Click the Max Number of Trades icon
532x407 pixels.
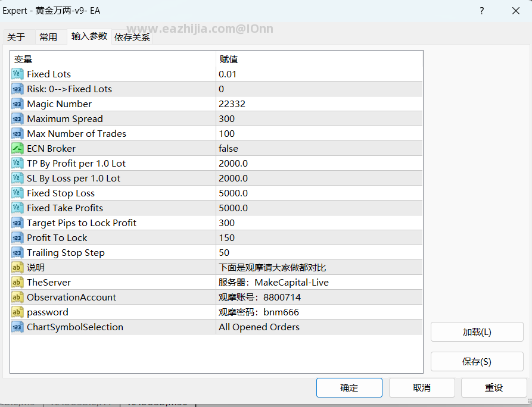pyautogui.click(x=17, y=133)
